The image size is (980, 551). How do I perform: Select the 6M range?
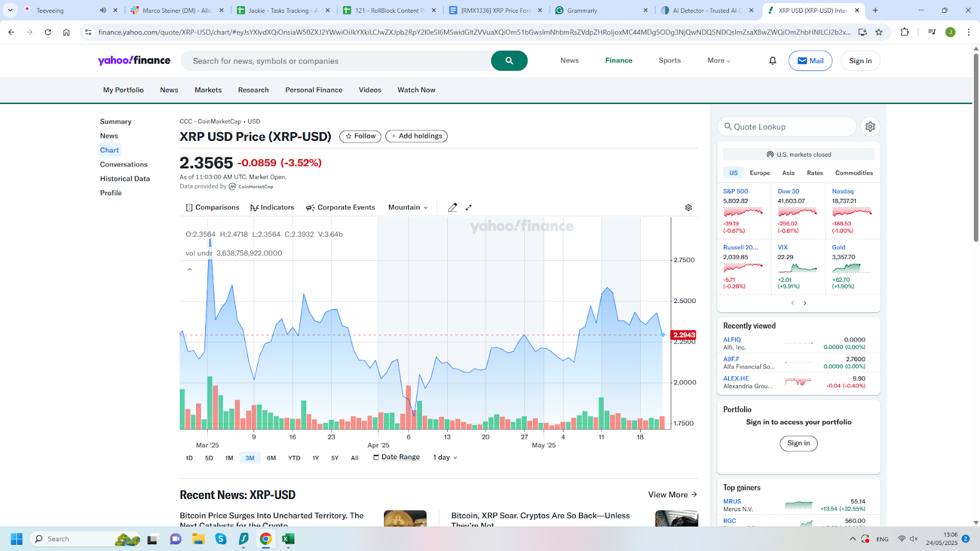(x=271, y=458)
